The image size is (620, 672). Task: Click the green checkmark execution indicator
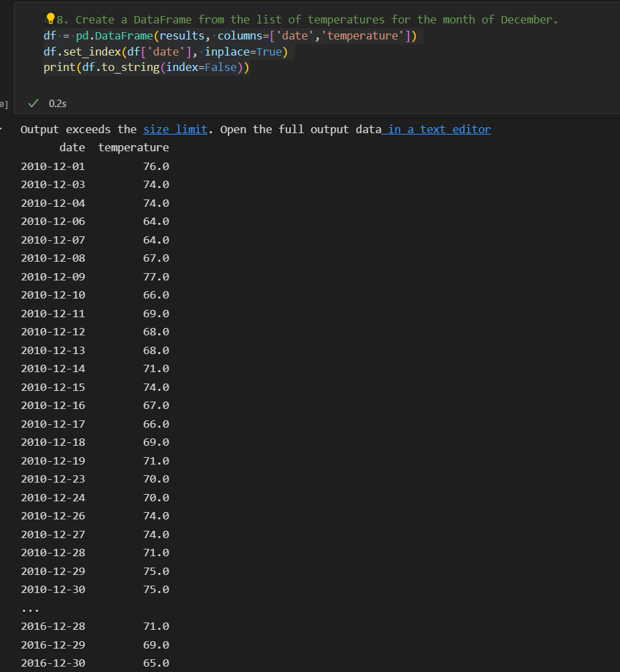[x=33, y=103]
